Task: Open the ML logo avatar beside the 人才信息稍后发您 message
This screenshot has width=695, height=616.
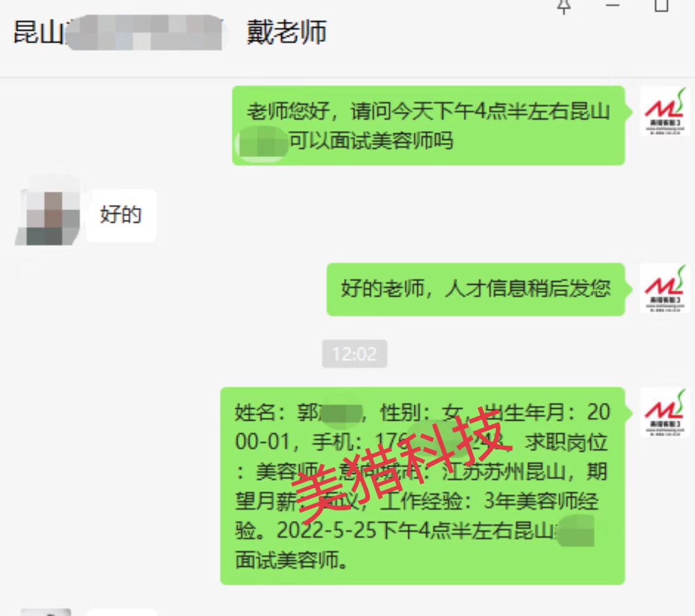Action: (x=664, y=289)
